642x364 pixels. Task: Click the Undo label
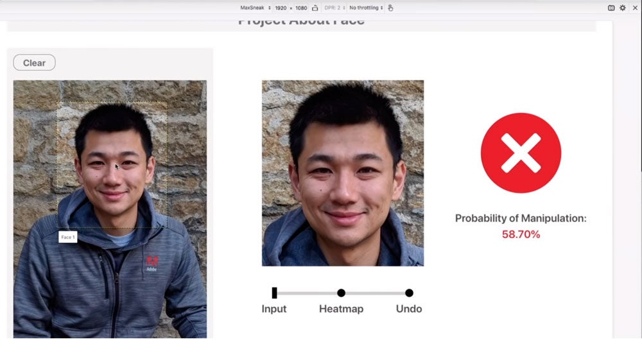click(x=409, y=309)
